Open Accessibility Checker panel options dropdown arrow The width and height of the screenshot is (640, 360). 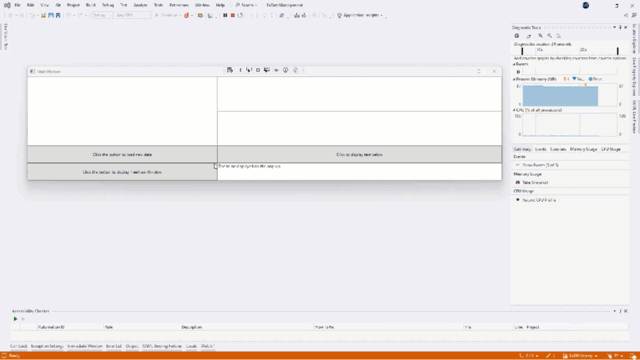click(x=614, y=311)
